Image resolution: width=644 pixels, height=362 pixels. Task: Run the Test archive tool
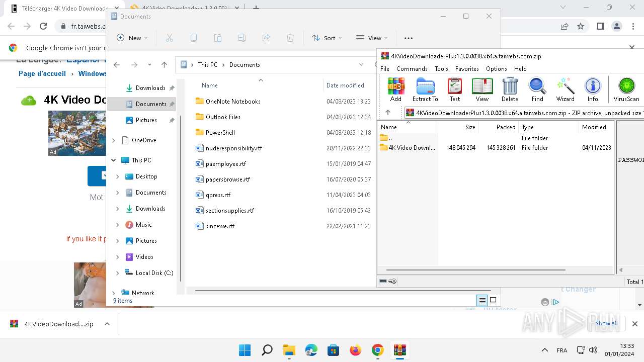pyautogui.click(x=454, y=90)
